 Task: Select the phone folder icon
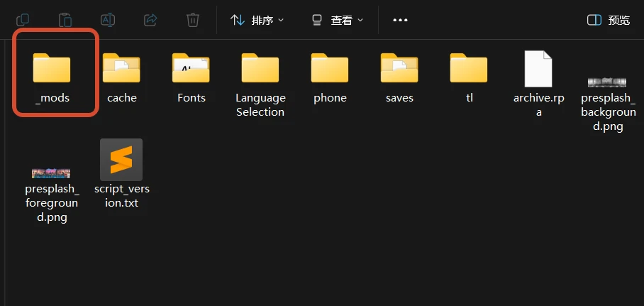tap(329, 68)
